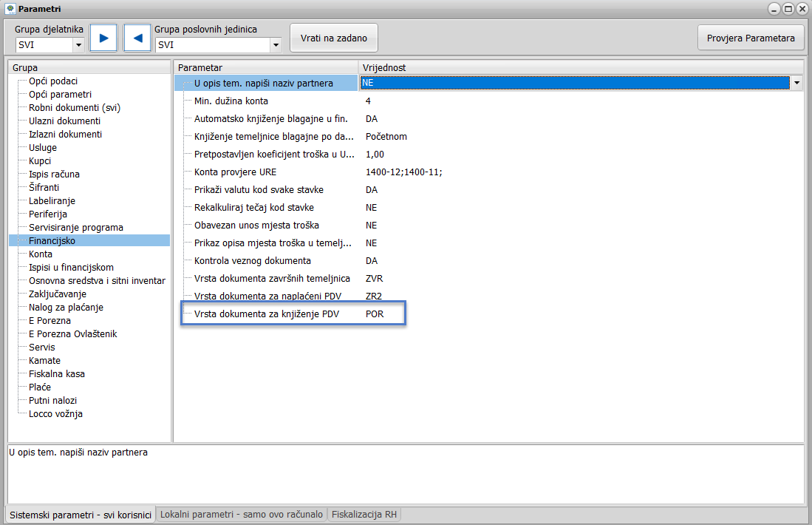Image resolution: width=812 pixels, height=525 pixels.
Task: Select Opći podaci in group tree
Action: coord(53,81)
